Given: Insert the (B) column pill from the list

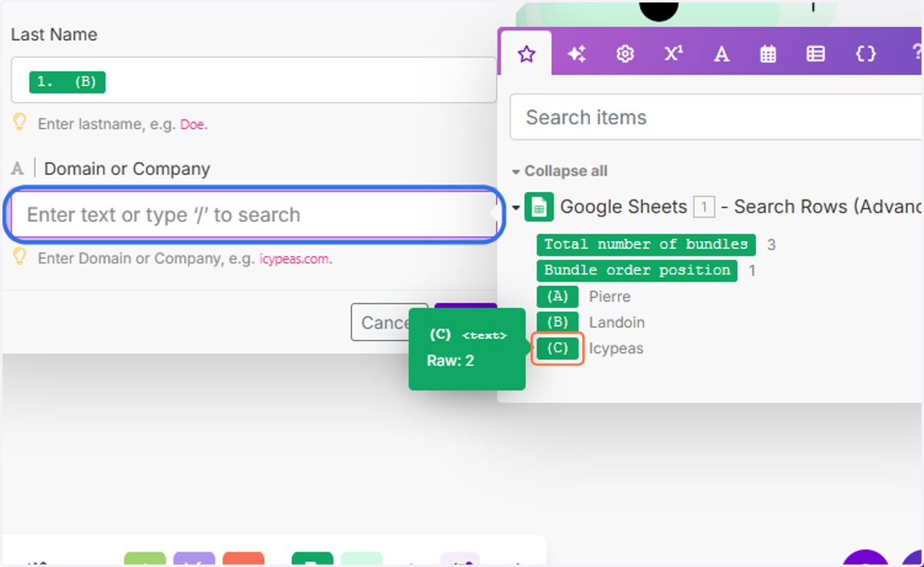Looking at the screenshot, I should coord(557,323).
